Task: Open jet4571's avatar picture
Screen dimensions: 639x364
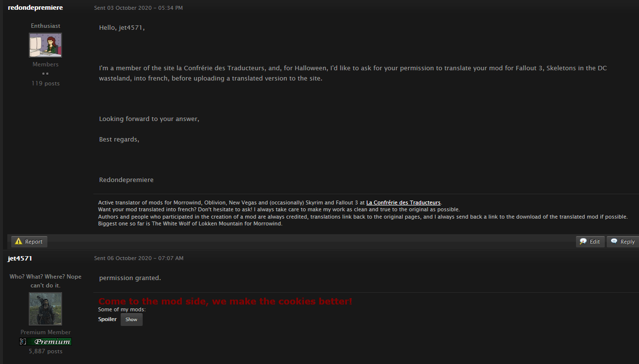Action: [45, 309]
